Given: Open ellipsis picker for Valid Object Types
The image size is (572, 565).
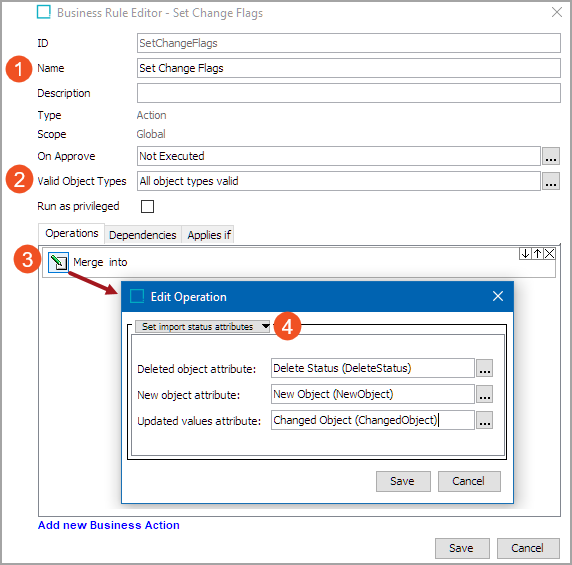Looking at the screenshot, I should (x=550, y=181).
